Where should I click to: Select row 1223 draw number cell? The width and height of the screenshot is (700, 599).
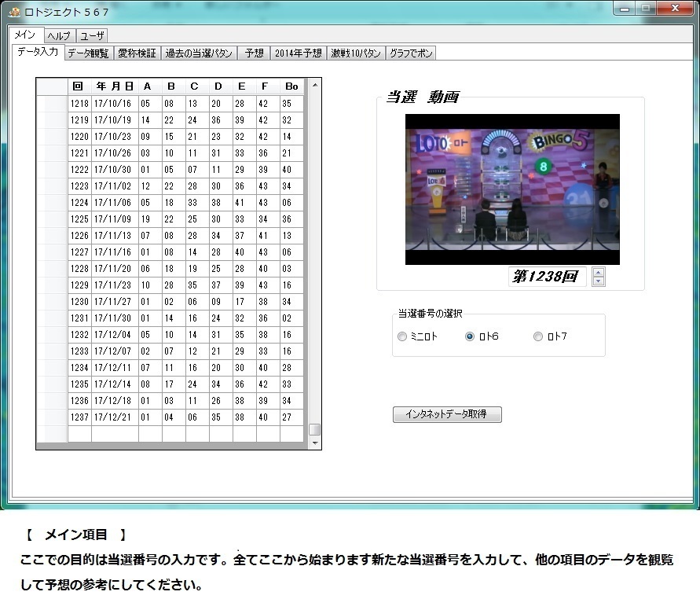pos(79,186)
